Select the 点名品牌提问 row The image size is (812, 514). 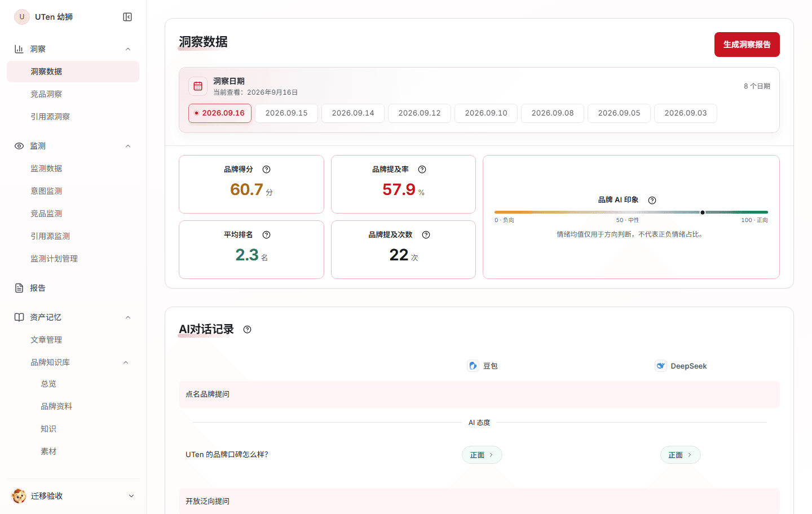point(479,395)
